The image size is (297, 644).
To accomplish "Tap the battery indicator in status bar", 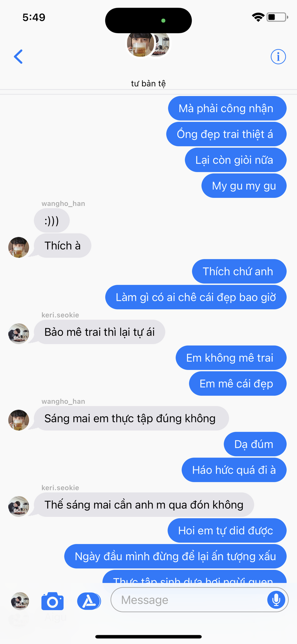I will tap(277, 17).
